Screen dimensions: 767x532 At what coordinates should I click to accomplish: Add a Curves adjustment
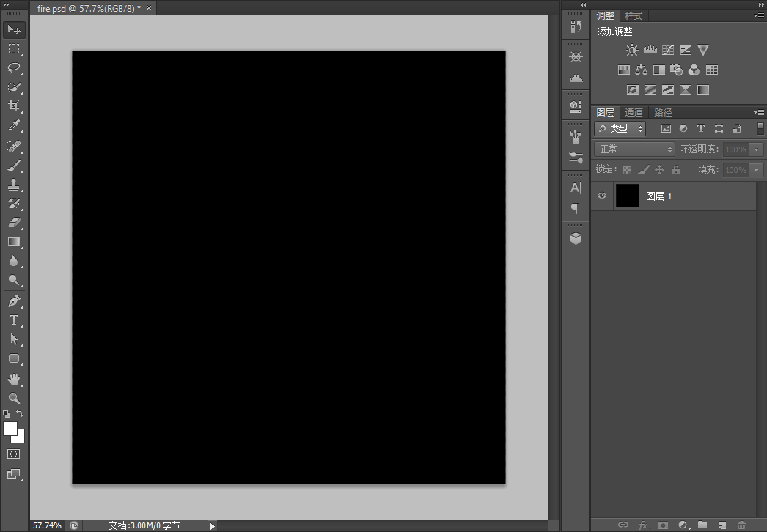coord(668,50)
